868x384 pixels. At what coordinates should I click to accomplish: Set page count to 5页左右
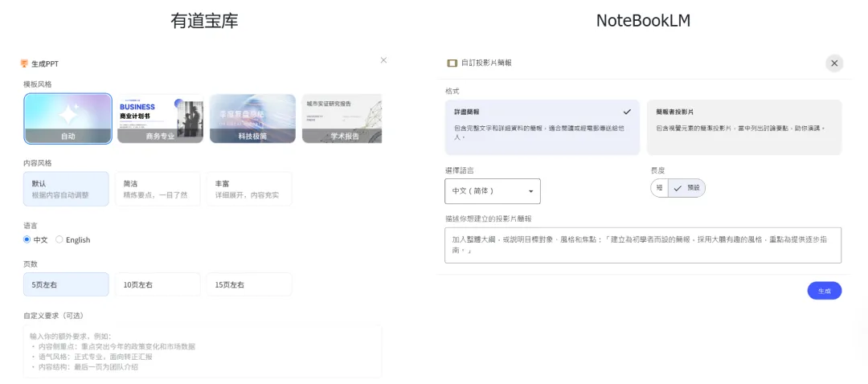(x=66, y=284)
